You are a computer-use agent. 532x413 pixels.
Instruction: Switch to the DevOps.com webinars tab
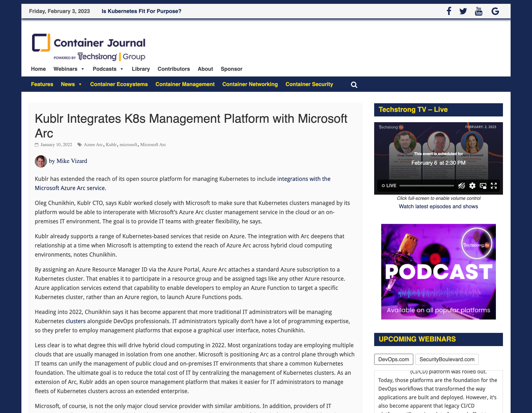pyautogui.click(x=394, y=359)
